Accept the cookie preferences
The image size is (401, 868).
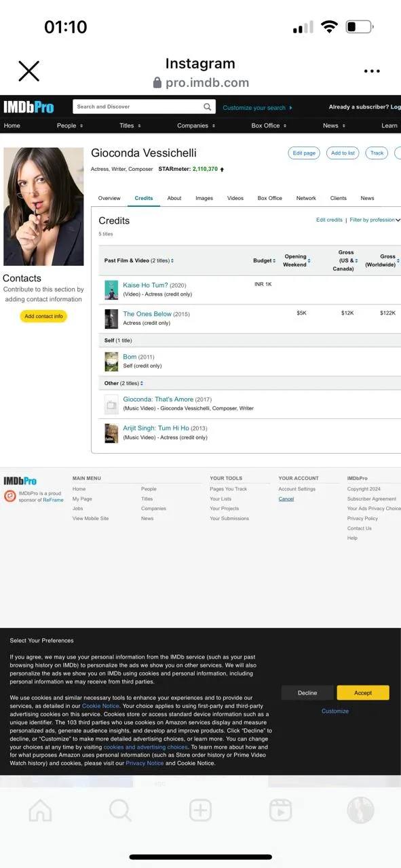click(x=363, y=692)
